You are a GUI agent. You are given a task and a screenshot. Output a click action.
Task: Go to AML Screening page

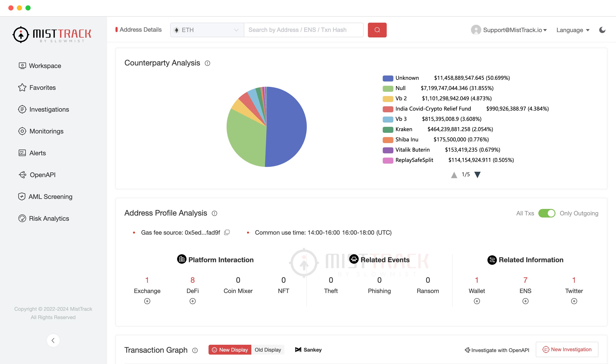(x=50, y=197)
